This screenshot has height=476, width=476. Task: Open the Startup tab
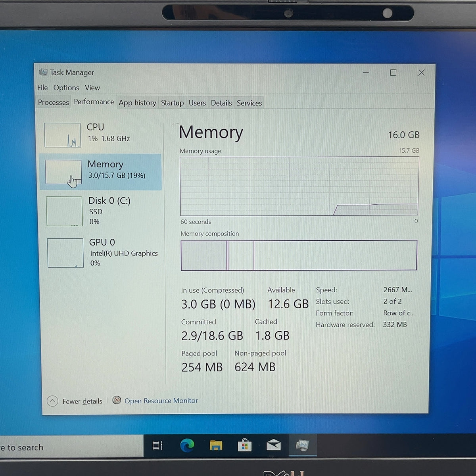click(172, 103)
